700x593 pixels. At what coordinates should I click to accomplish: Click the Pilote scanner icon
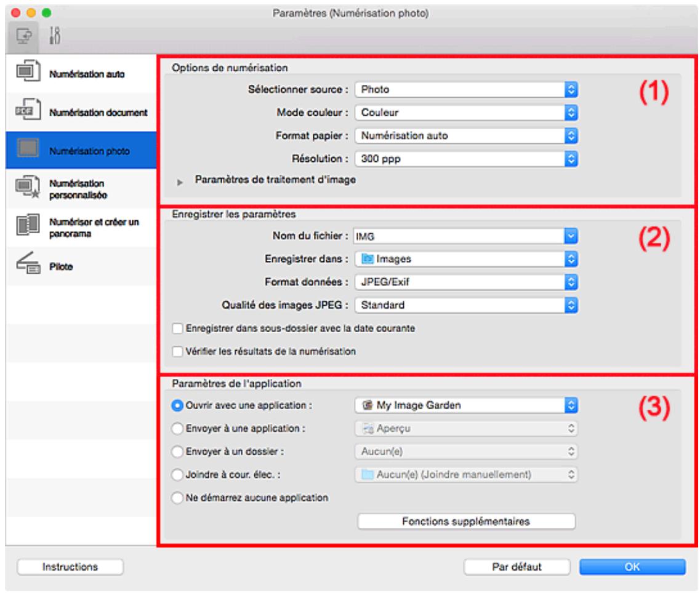coord(28,266)
